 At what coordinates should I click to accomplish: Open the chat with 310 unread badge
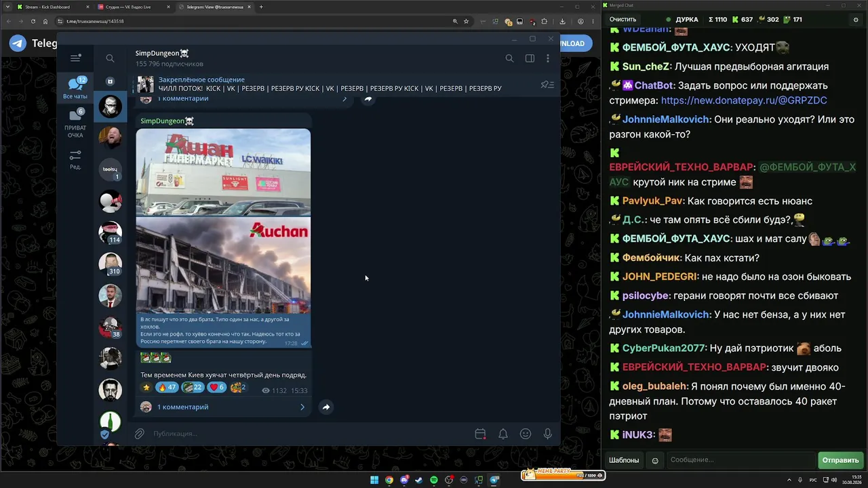point(111,264)
